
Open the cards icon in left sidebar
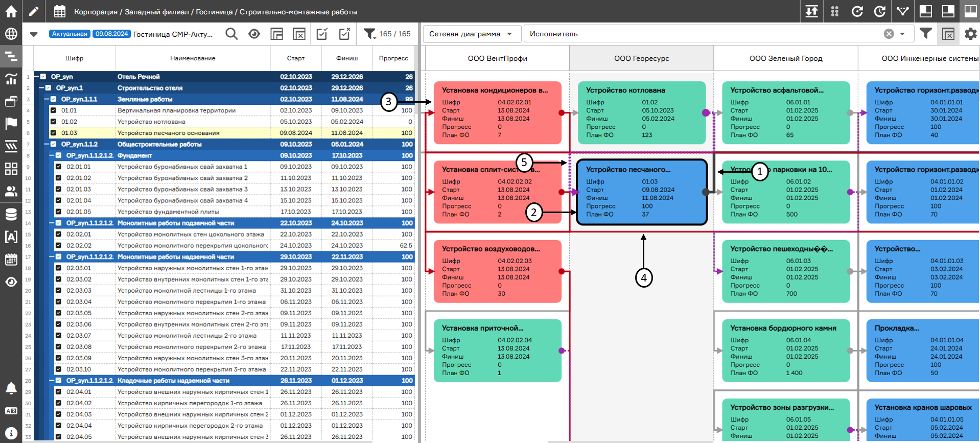(11, 101)
